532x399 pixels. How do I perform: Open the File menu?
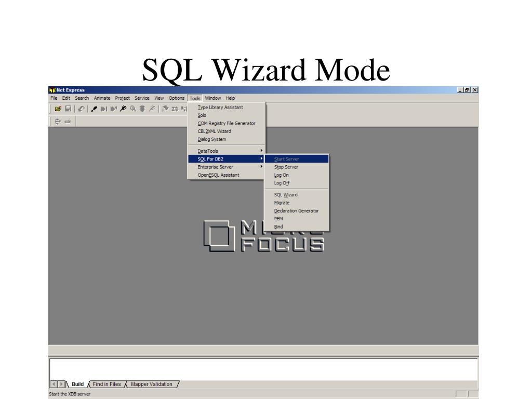(54, 98)
